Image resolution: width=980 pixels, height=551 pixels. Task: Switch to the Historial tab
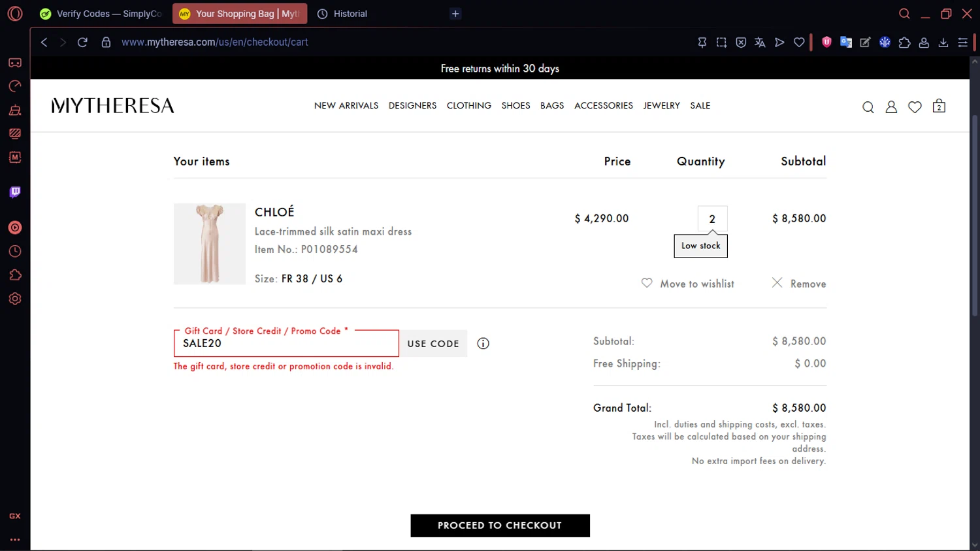click(342, 14)
